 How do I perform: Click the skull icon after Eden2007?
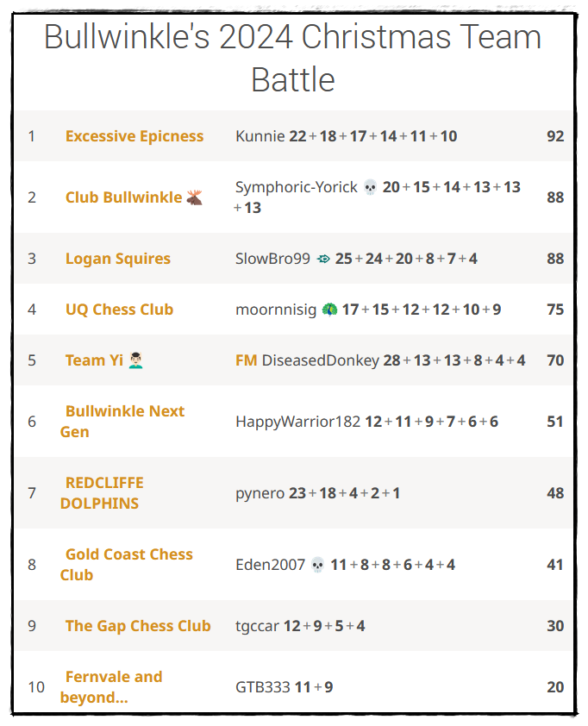point(317,565)
